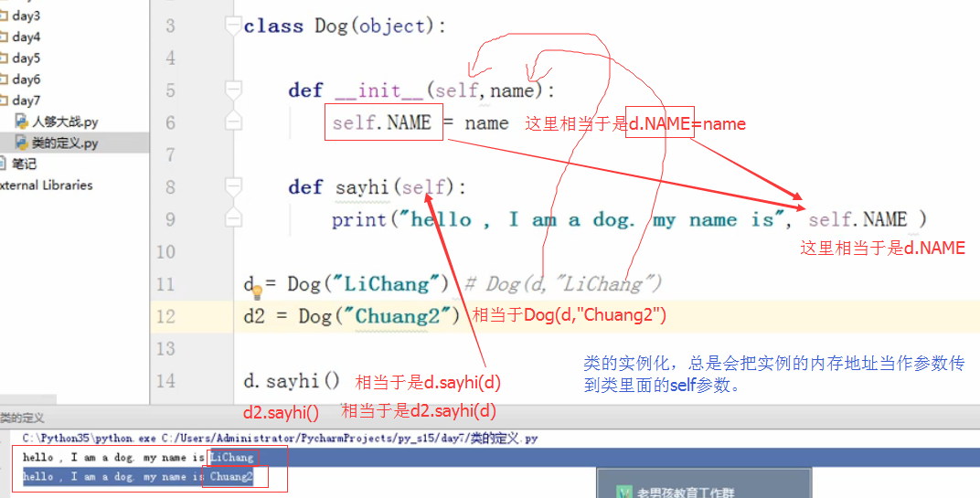Click the 老男孩教育工作群 popup window
This screenshot has width=980, height=498.
pos(704,483)
